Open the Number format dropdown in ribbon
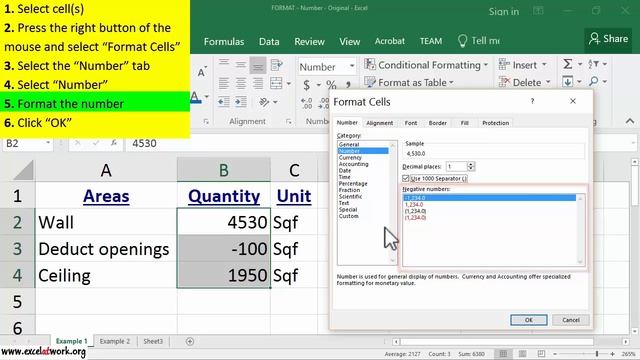 352,66
